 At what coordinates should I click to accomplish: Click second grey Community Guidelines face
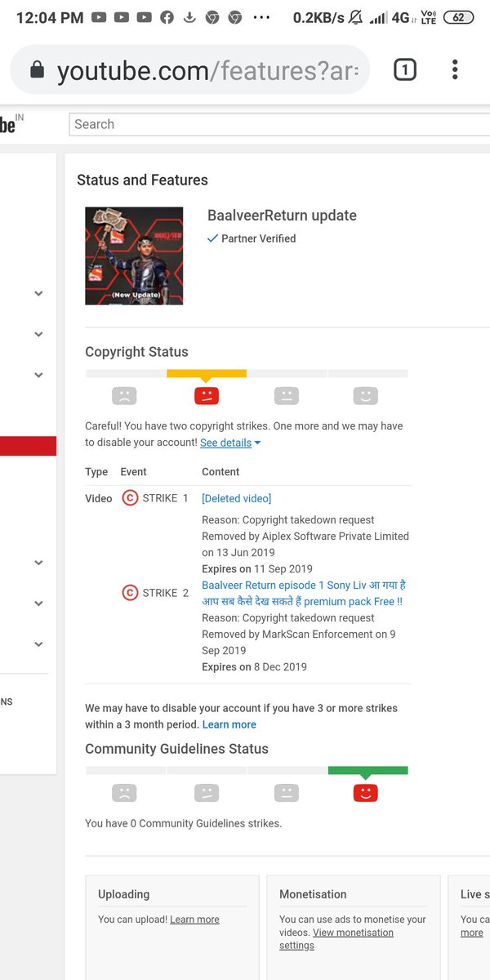coord(207,792)
